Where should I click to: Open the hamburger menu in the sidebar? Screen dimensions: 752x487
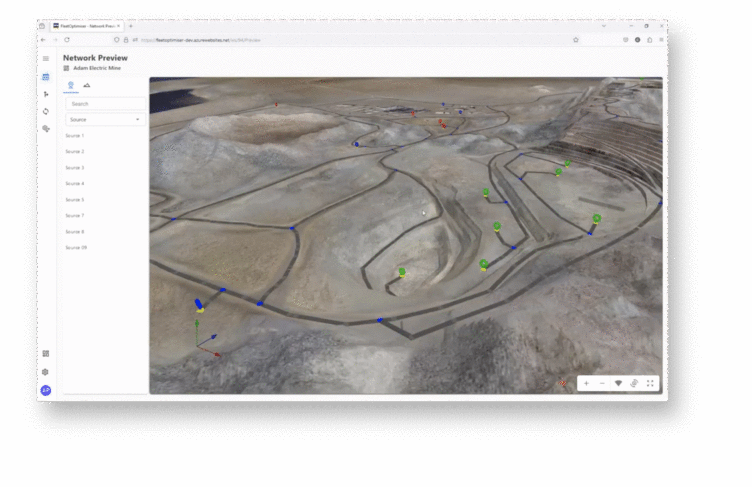click(46, 59)
